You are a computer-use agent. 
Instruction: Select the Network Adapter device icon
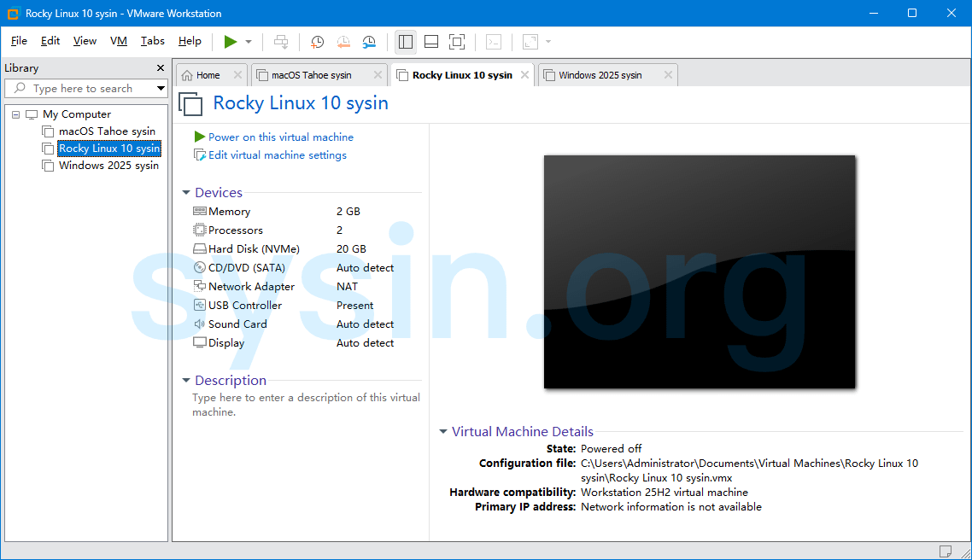198,286
